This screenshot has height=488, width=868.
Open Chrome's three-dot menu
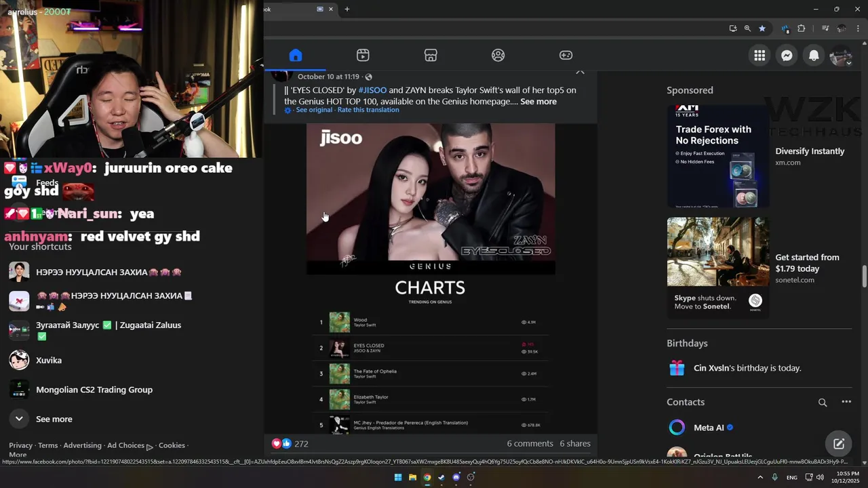pyautogui.click(x=858, y=28)
